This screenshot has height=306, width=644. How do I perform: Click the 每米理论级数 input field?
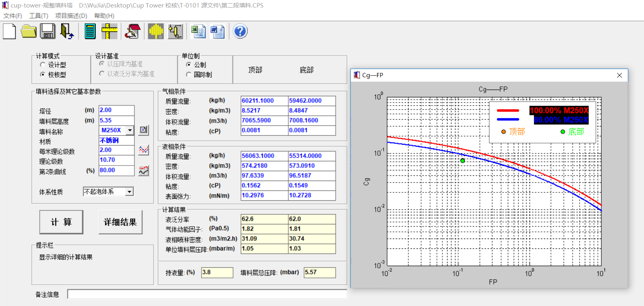coord(116,150)
